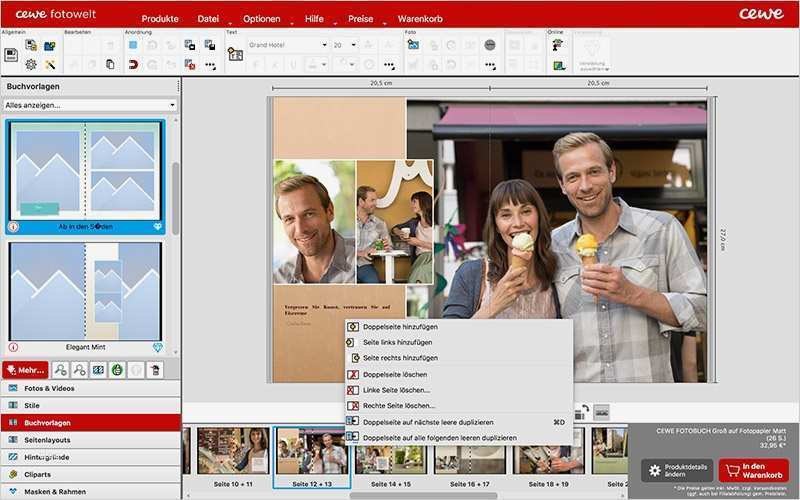Click the save project icon in Allgemein
Screen dimensions: 800x500
pyautogui.click(x=11, y=55)
